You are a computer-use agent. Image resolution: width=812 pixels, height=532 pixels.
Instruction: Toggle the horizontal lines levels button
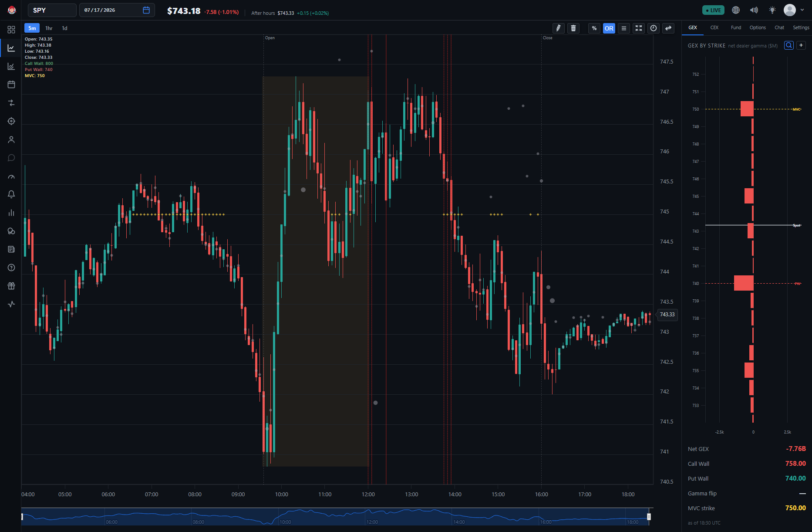(624, 28)
